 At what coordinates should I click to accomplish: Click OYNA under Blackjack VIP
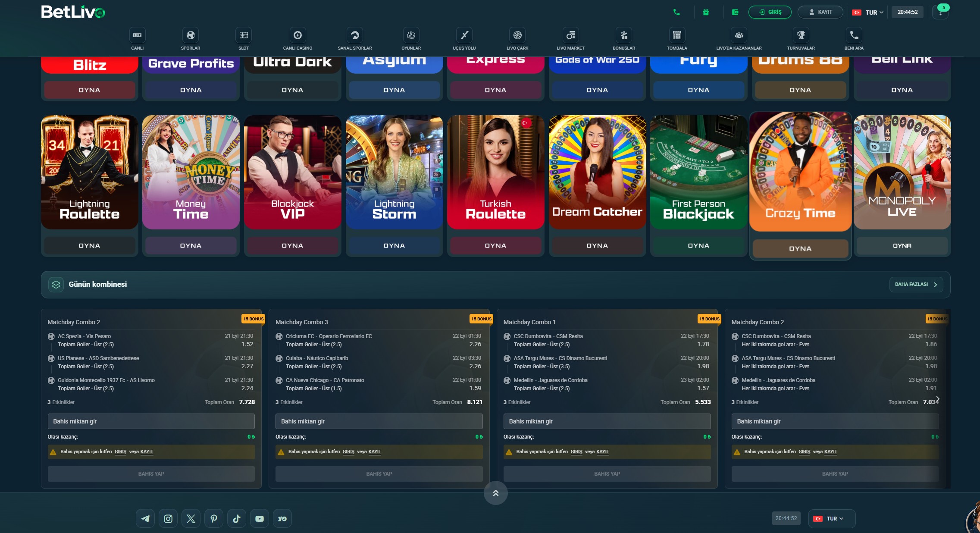292,246
